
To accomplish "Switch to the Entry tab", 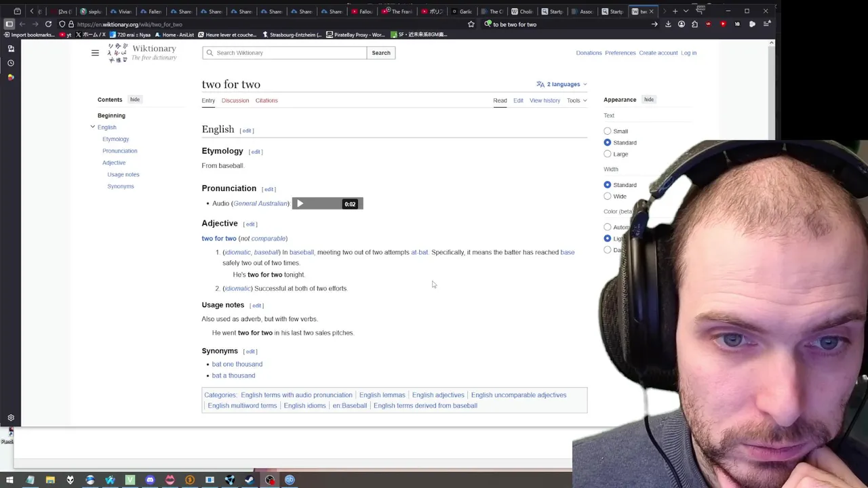I will [208, 100].
